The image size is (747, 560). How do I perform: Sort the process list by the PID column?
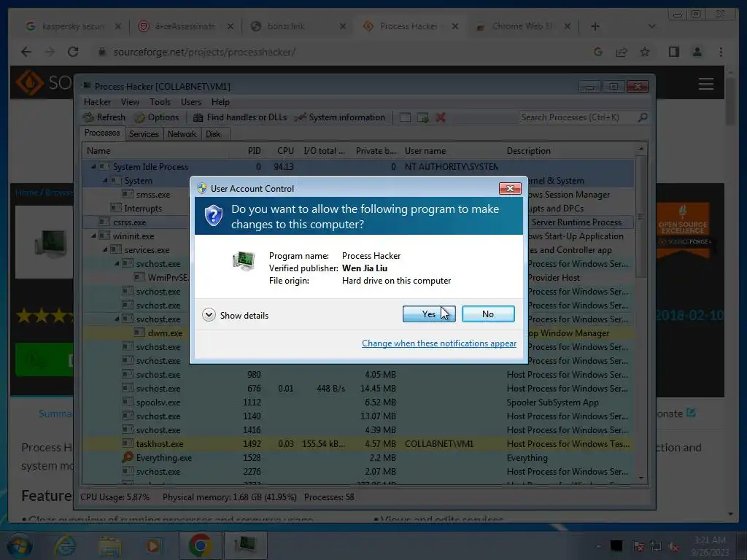[x=254, y=151]
